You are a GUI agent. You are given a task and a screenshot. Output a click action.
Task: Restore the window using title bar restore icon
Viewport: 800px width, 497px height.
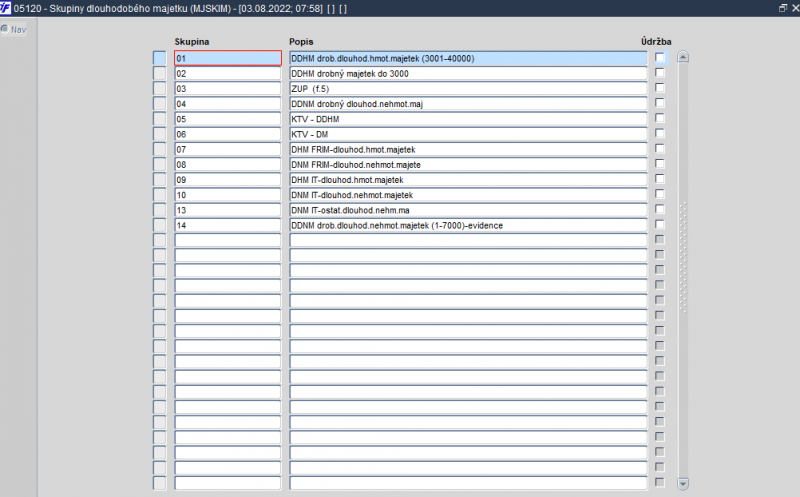click(x=783, y=8)
